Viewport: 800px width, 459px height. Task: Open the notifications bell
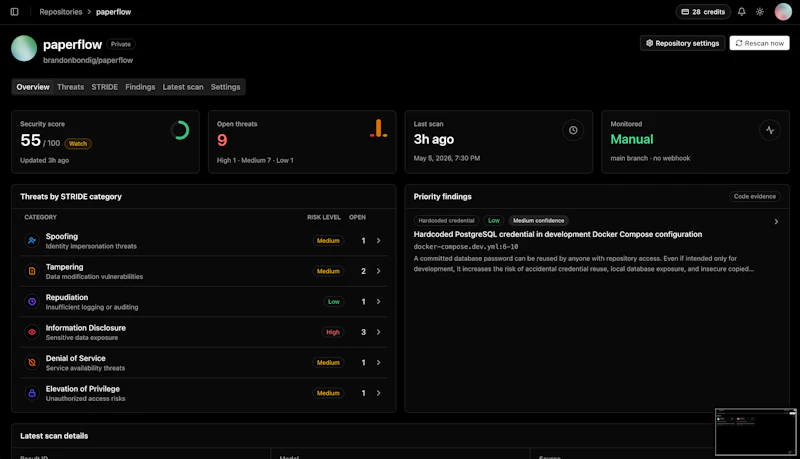click(741, 12)
